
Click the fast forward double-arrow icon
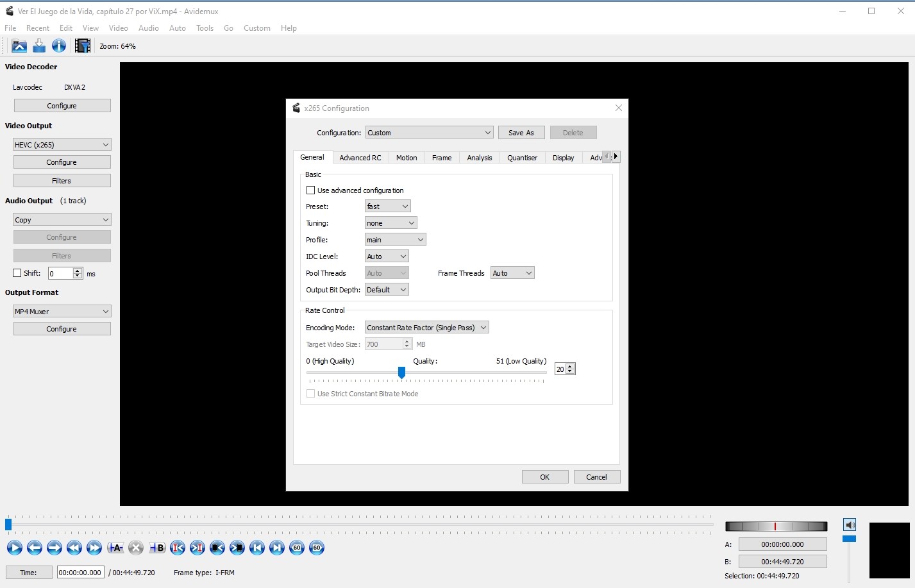click(94, 548)
